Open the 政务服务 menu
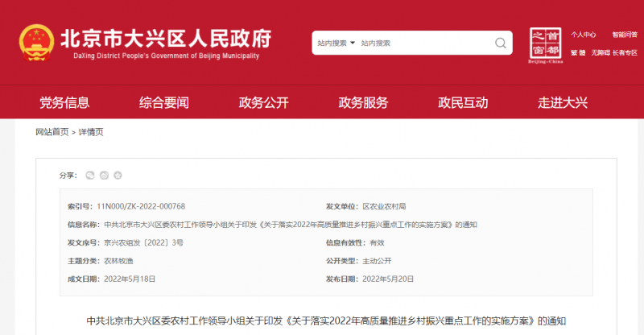The image size is (644, 335). (363, 102)
